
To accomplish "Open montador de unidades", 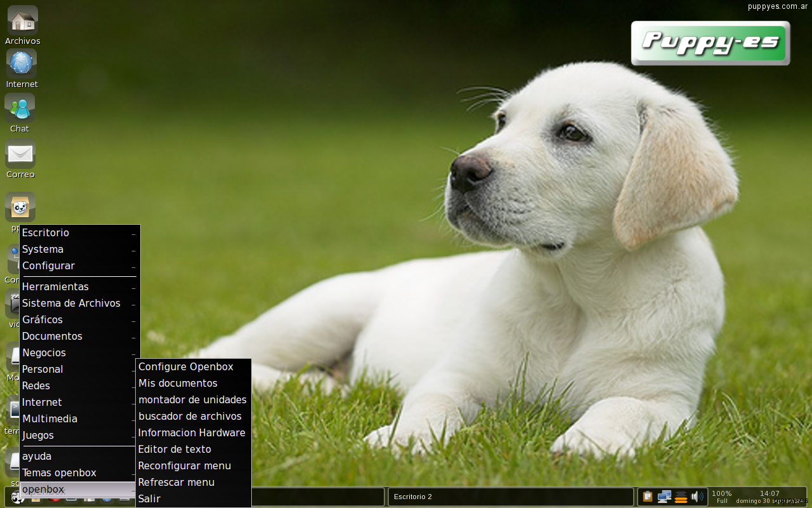I will tap(193, 400).
